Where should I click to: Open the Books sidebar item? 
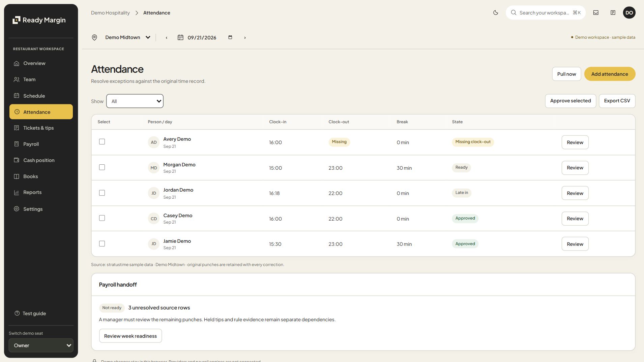[41, 176]
